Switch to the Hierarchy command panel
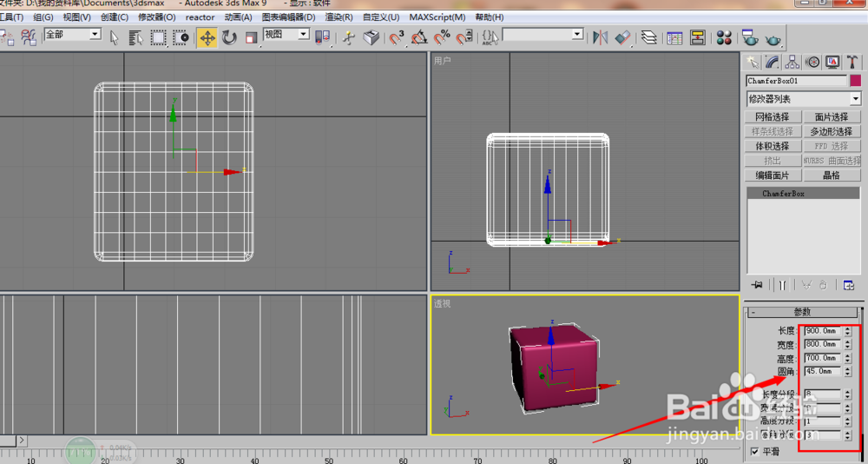Viewport: 868px width, 464px height. (792, 62)
